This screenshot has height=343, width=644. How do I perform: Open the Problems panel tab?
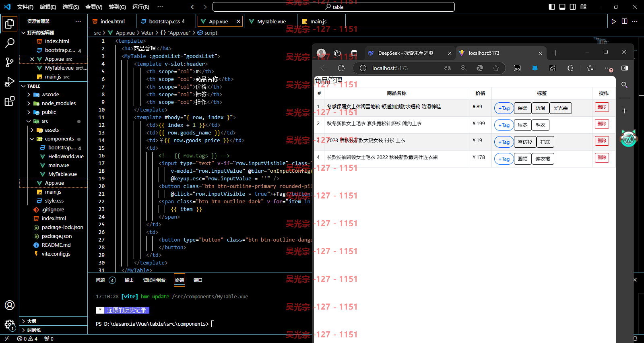[105, 280]
